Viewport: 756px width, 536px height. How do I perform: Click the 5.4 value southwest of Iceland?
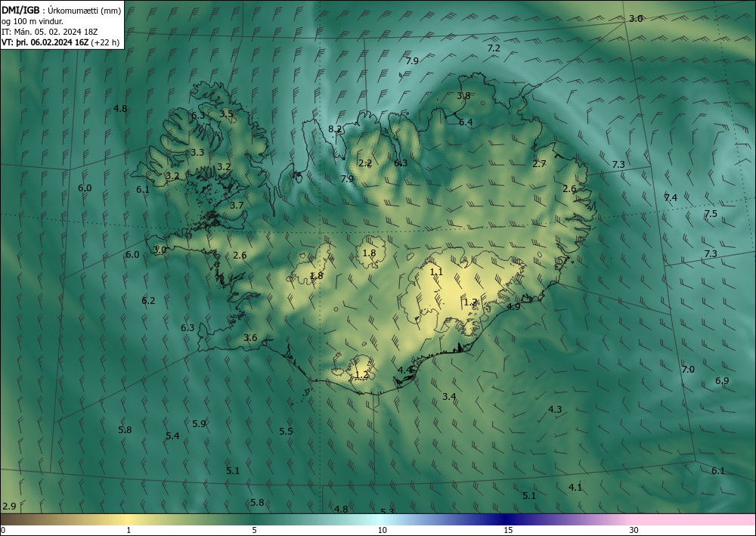172,436
